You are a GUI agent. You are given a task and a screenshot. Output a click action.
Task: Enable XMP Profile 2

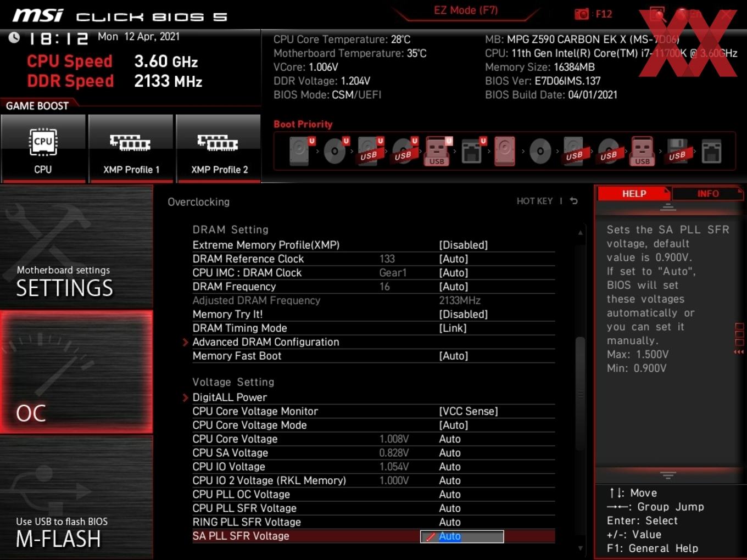[219, 148]
